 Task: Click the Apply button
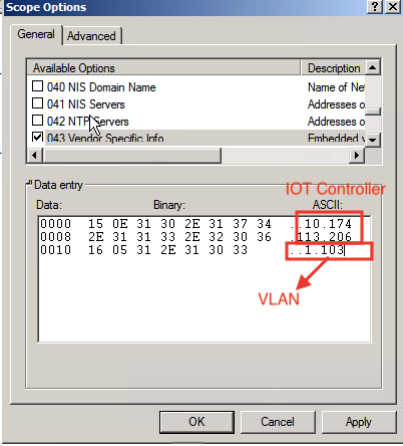coord(359,422)
